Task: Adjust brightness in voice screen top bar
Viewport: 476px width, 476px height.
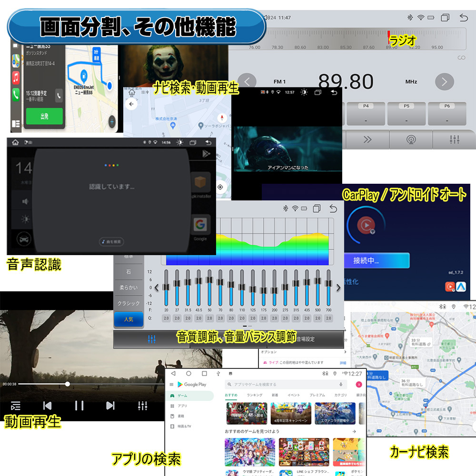Action: coord(180,142)
